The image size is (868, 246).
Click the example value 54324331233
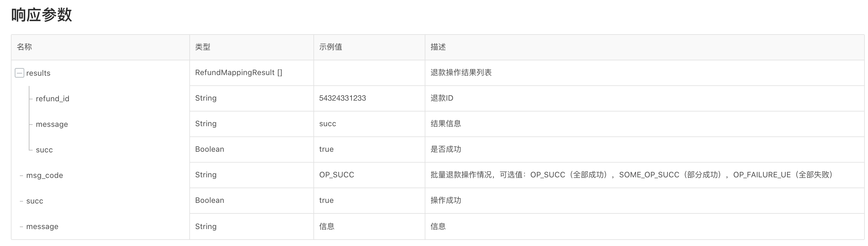[x=342, y=98]
